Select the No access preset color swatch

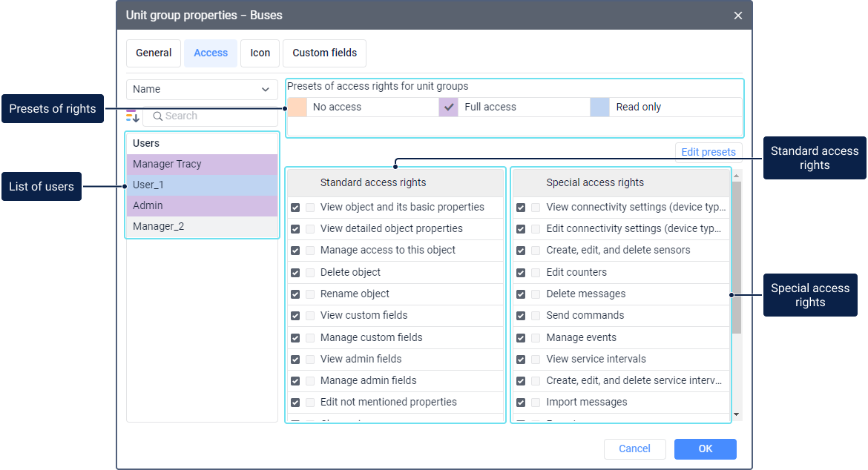pos(297,107)
